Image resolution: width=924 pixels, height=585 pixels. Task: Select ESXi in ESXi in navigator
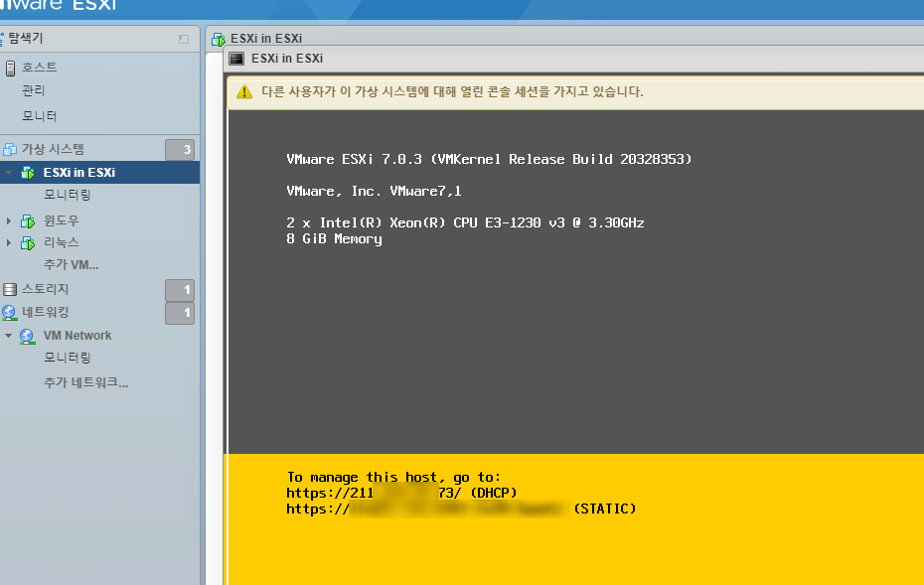pyautogui.click(x=78, y=173)
